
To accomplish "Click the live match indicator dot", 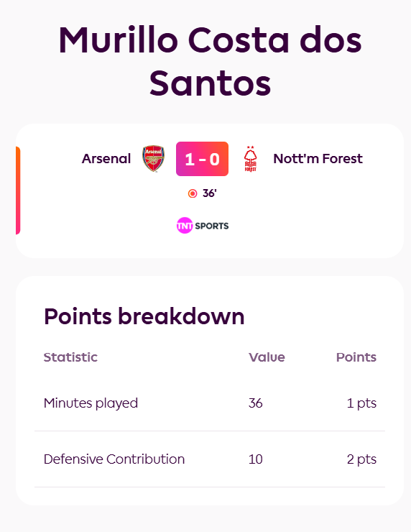I will [193, 193].
